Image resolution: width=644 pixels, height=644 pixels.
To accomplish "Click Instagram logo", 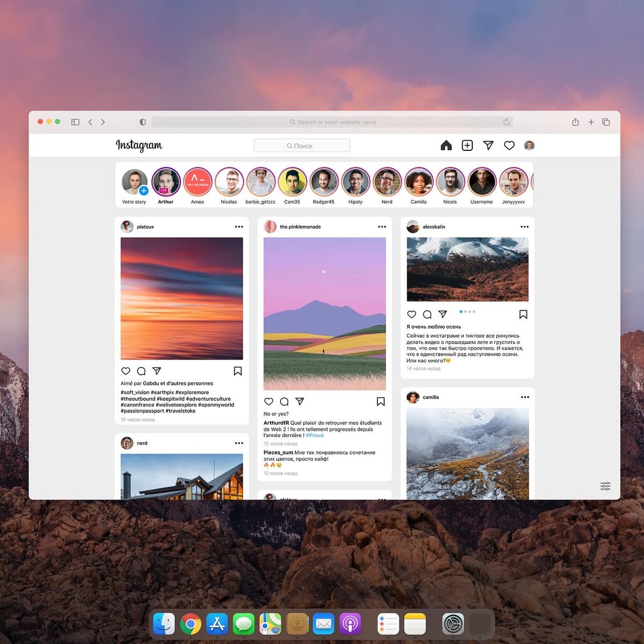I will click(138, 145).
